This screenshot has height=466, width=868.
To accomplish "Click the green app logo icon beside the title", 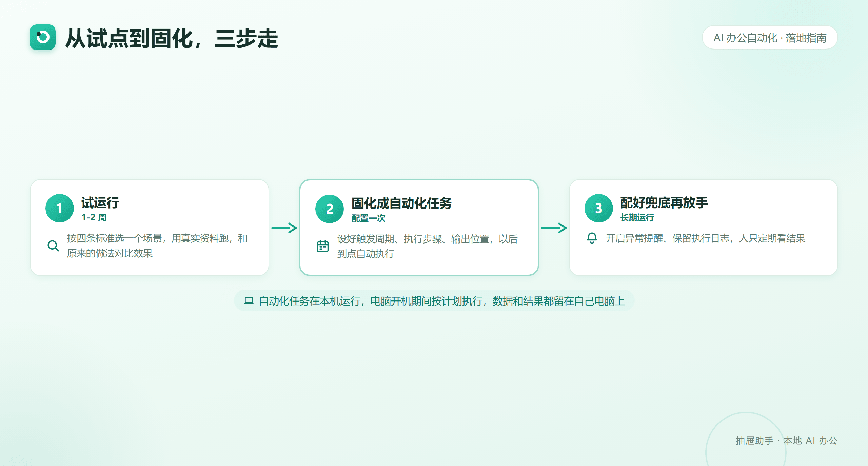I will pos(43,37).
